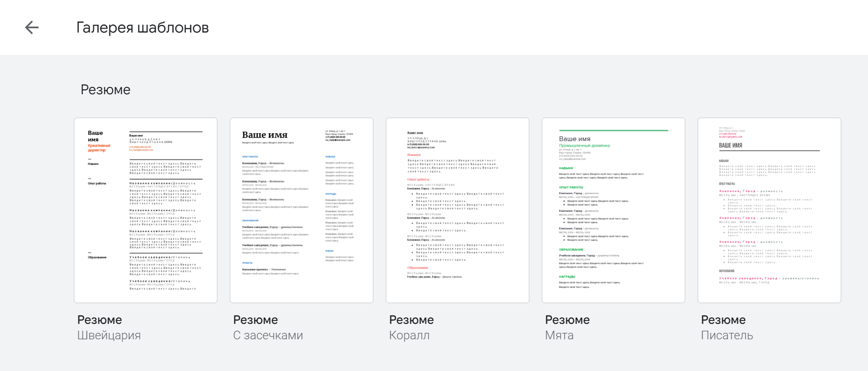Open the Коралл resume template thumbnail
The height and width of the screenshot is (371, 868).
point(458,210)
